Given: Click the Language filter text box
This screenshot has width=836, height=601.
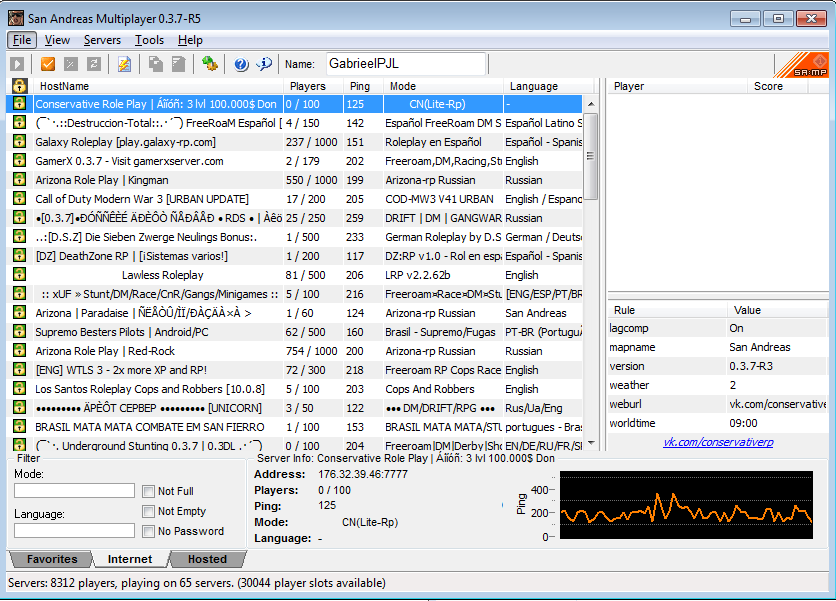Looking at the screenshot, I should pos(74,531).
